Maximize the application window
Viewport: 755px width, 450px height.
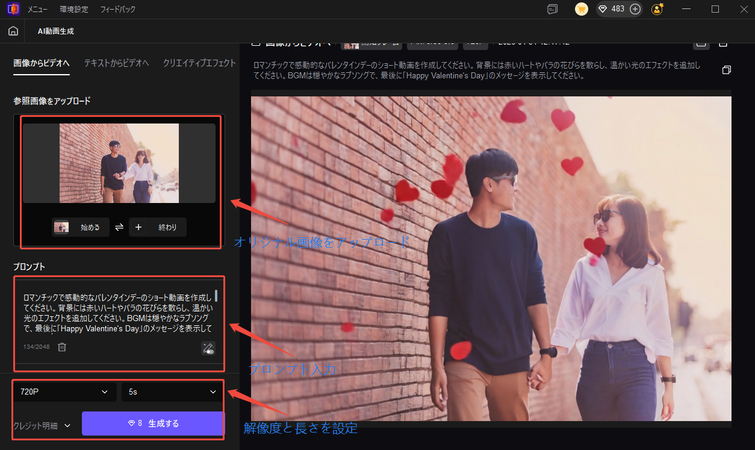click(x=715, y=9)
